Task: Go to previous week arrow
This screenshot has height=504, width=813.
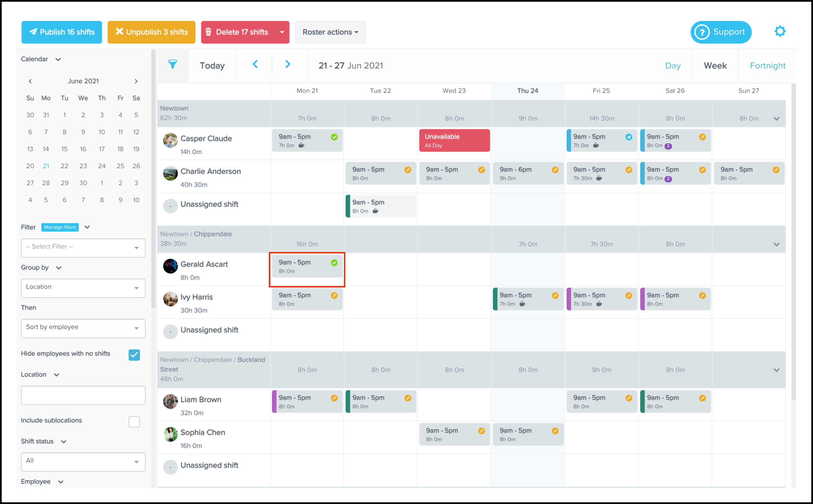Action: point(255,64)
